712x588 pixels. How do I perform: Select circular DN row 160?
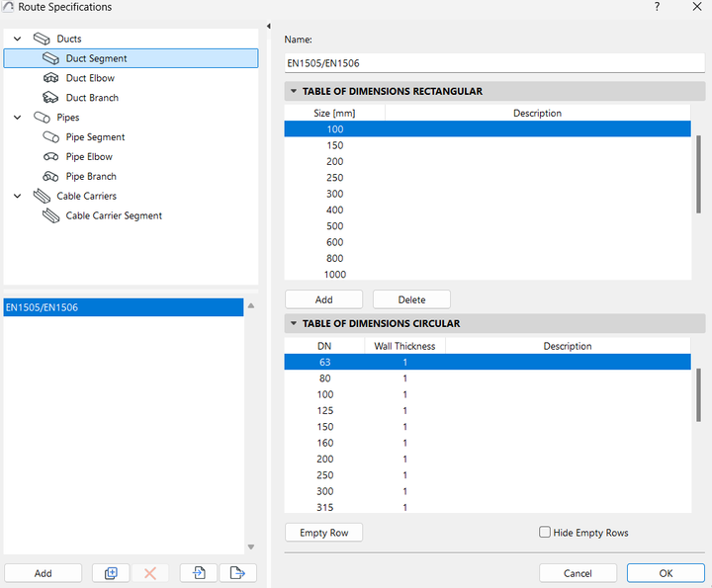pyautogui.click(x=488, y=443)
